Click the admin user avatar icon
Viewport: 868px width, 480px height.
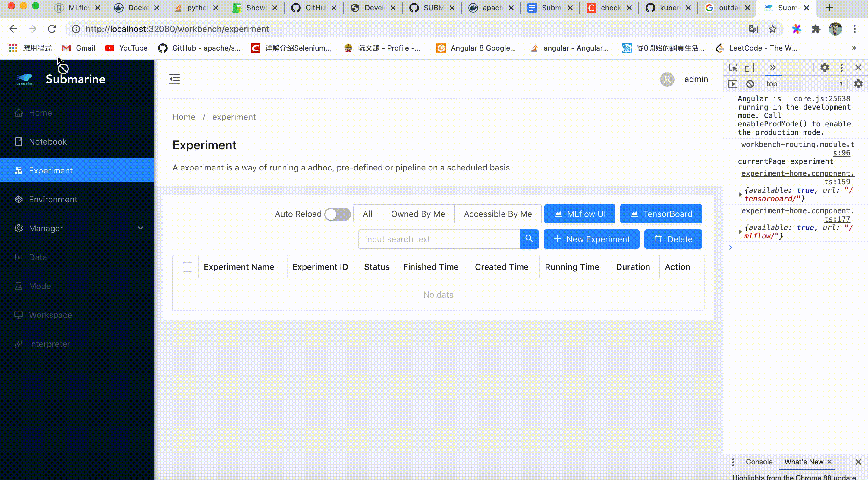click(667, 79)
